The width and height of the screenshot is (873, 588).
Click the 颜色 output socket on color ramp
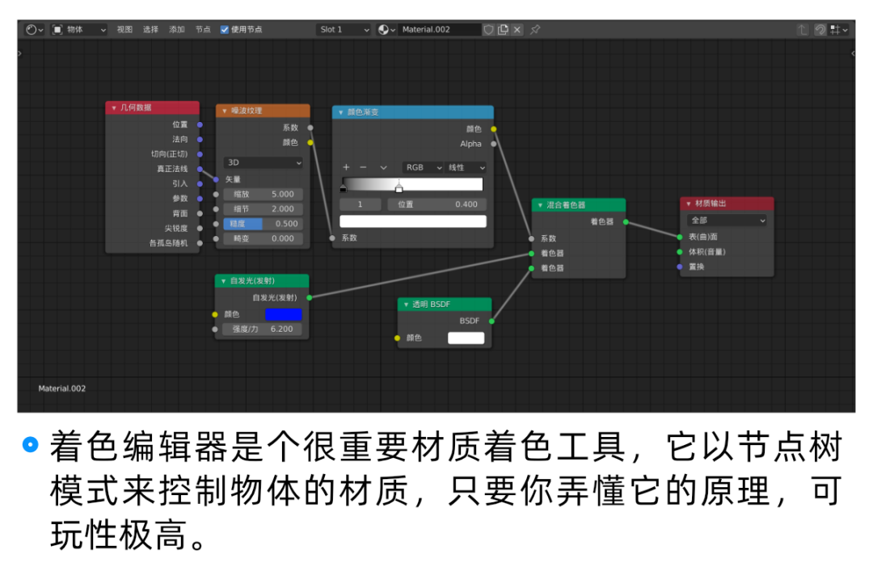[x=494, y=129]
